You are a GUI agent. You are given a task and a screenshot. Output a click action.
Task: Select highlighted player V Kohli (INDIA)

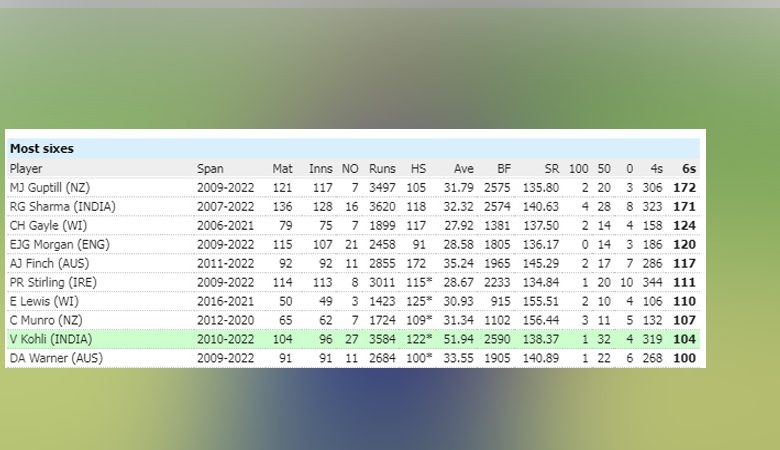click(51, 339)
